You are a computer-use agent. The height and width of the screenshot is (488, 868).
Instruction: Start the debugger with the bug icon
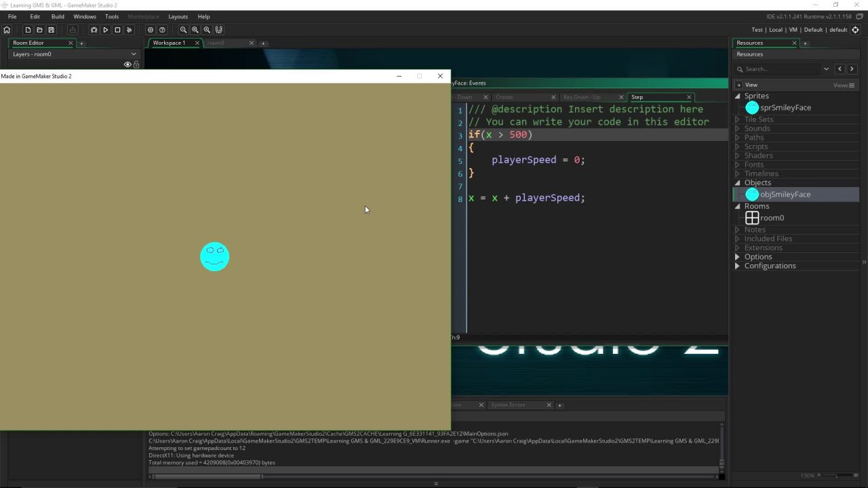[94, 30]
